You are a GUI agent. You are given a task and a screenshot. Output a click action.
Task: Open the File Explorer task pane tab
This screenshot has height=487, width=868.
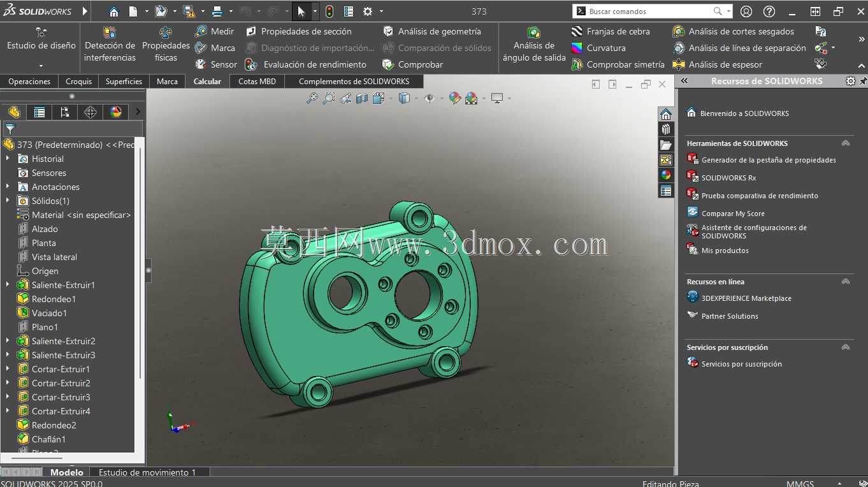(666, 145)
